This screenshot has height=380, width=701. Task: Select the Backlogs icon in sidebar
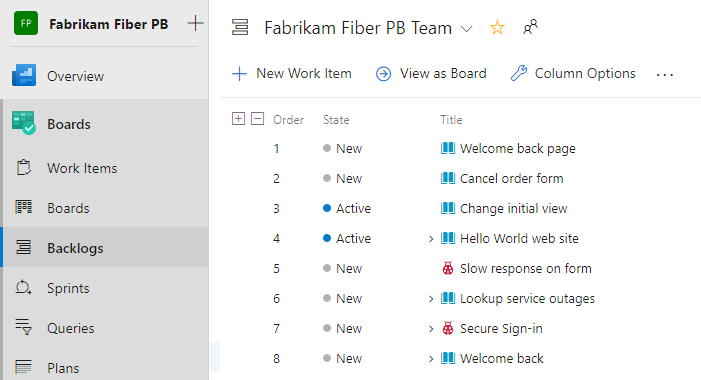click(24, 247)
